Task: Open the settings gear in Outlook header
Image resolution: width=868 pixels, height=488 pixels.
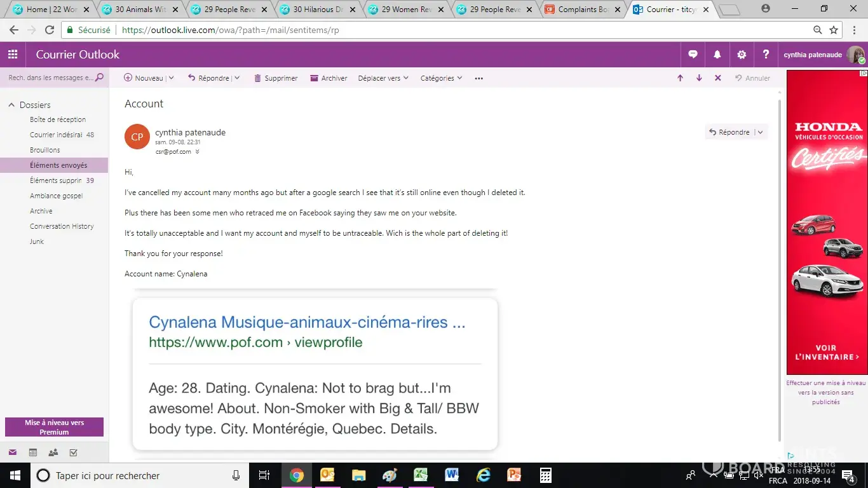Action: coord(742,55)
